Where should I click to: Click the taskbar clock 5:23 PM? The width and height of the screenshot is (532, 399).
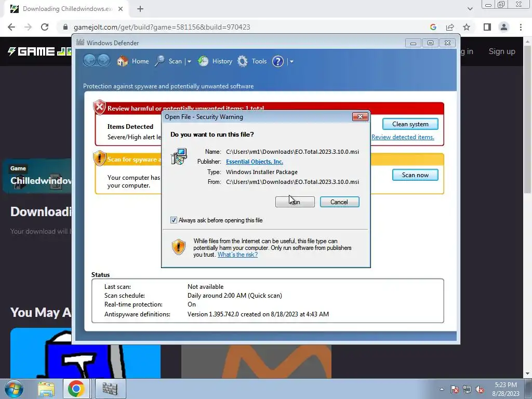coord(506,389)
